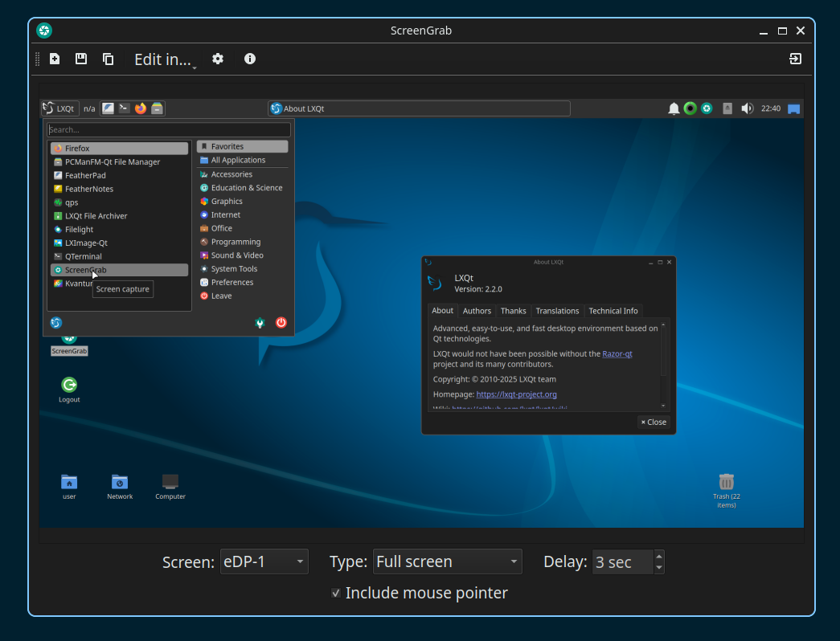
Task: Click the LXQt menu button in preview
Action: pyautogui.click(x=60, y=108)
